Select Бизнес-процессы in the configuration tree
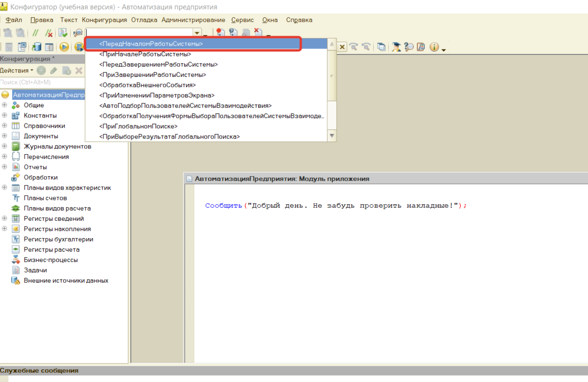588x382 pixels. [51, 260]
